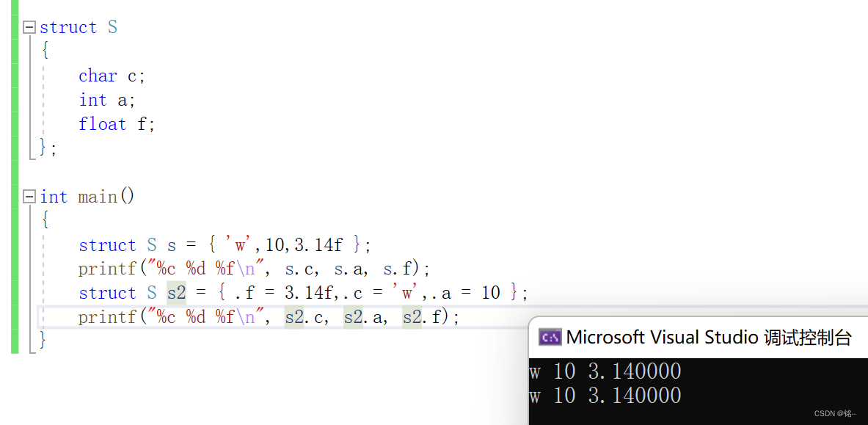This screenshot has width=868, height=425.
Task: Click the first printf with s.c
Action: [x=254, y=269]
